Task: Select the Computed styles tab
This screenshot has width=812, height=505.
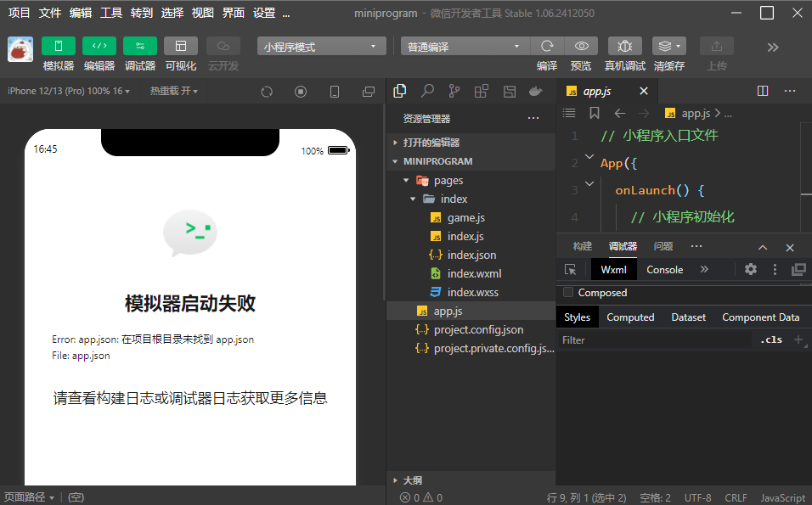Action: (x=630, y=317)
